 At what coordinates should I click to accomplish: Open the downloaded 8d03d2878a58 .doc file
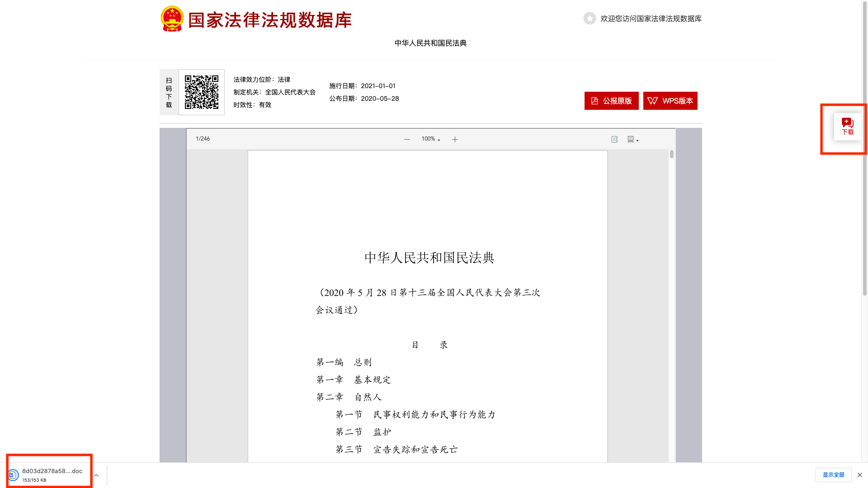(52, 471)
